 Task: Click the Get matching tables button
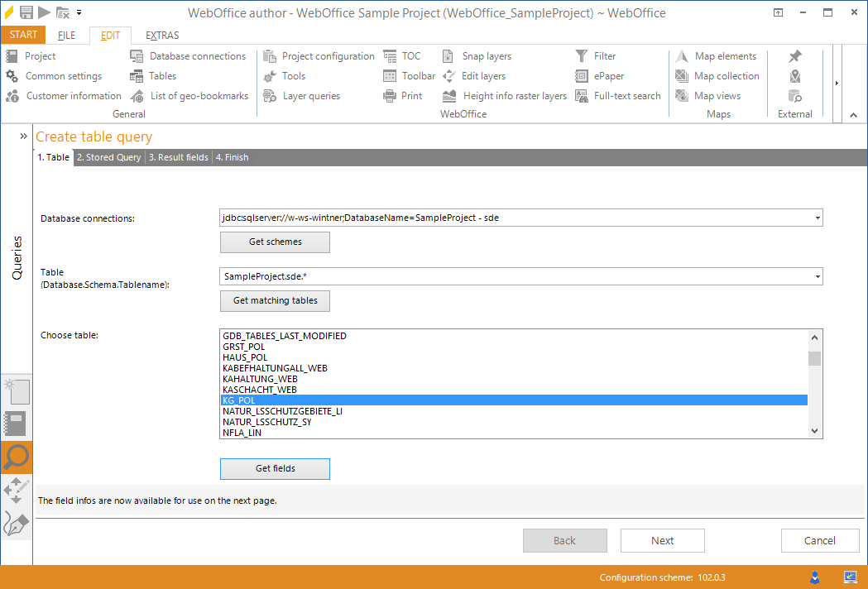[x=275, y=301]
